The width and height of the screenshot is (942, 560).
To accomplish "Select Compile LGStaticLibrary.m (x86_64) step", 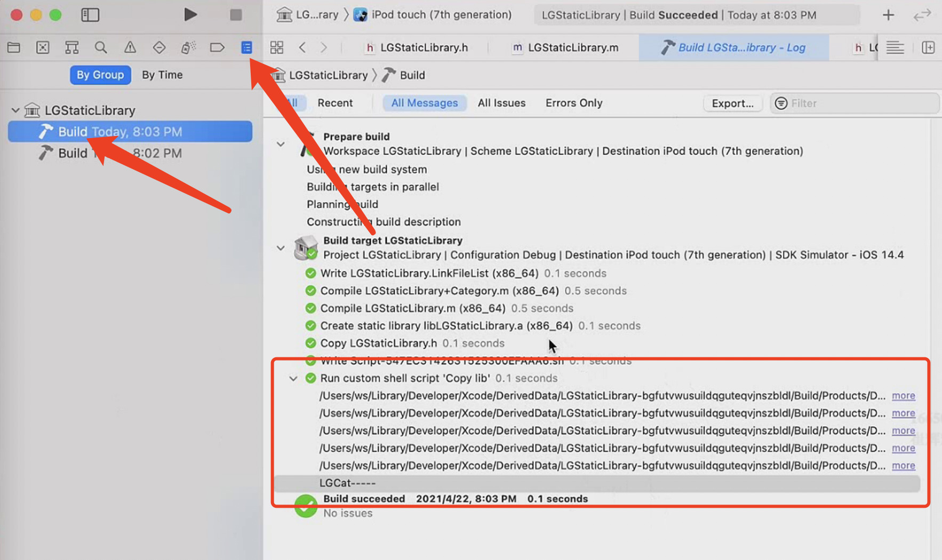I will coord(439,309).
